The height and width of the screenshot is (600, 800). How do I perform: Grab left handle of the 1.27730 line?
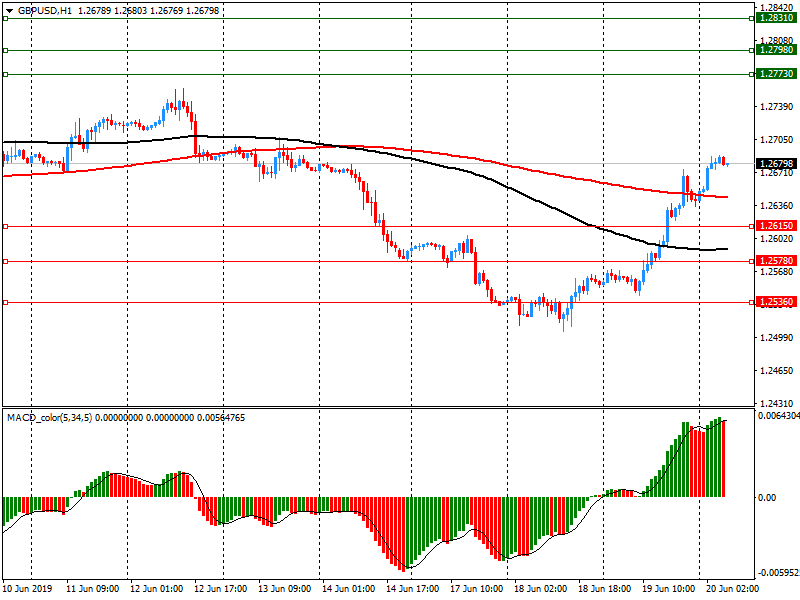6,74
